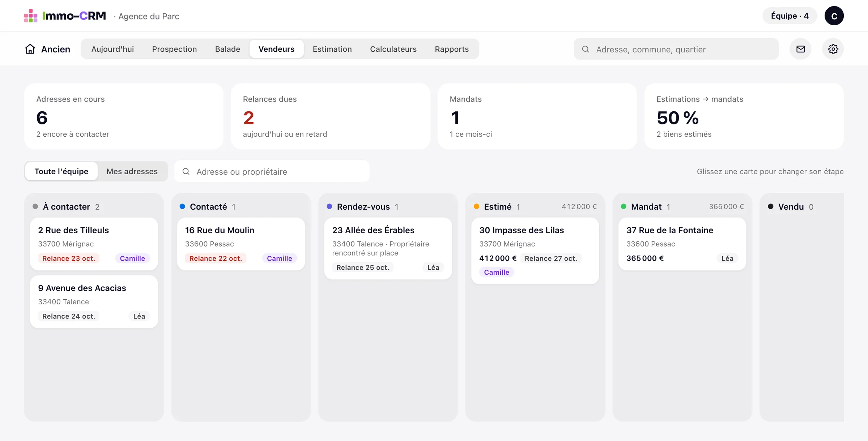Screen dimensions: 868x441
Task: Open the Estimation tab
Action: point(332,49)
